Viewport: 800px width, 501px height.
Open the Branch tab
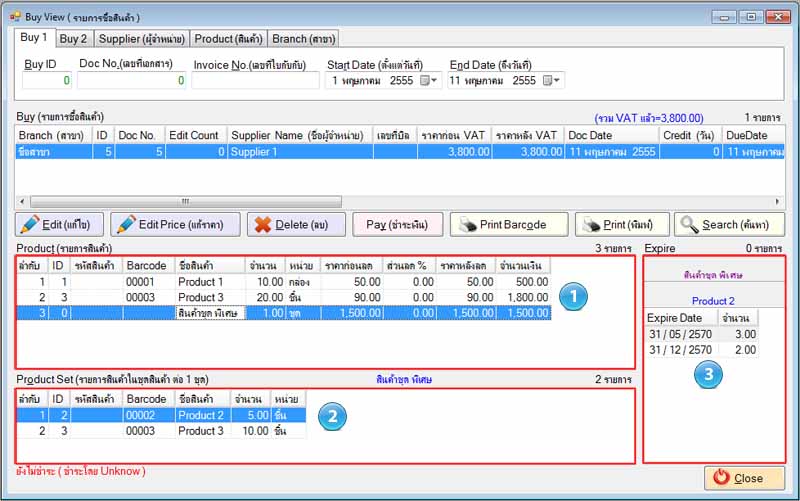pos(304,39)
